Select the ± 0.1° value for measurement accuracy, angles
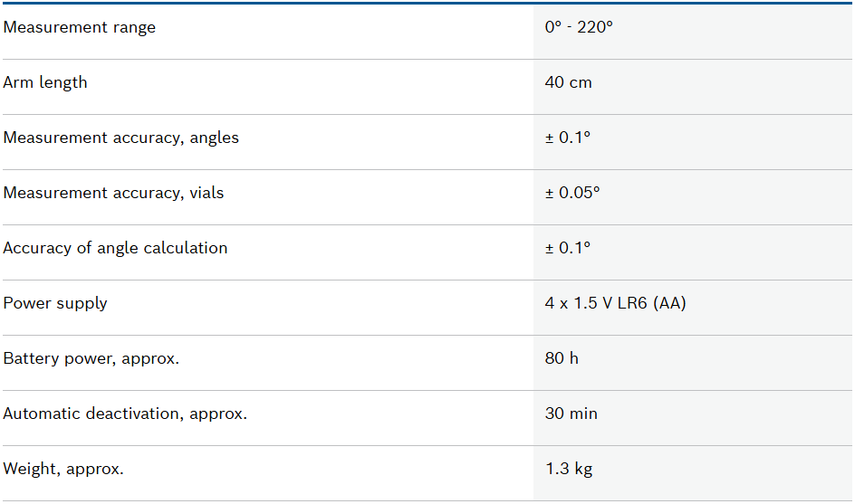Image resolution: width=855 pixels, height=504 pixels. pos(568,138)
